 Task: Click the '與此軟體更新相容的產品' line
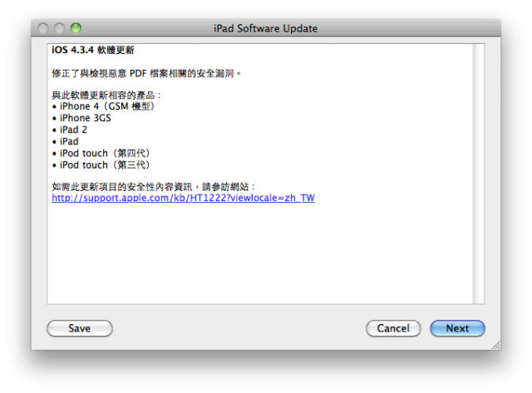[106, 95]
